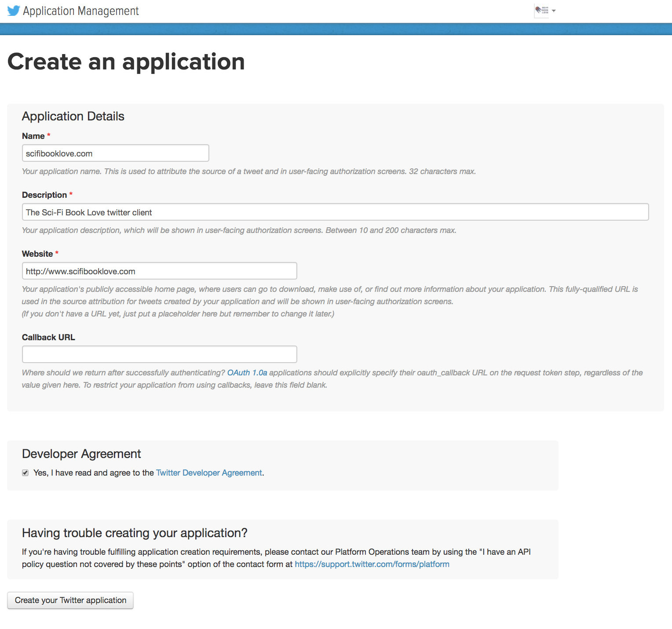Open the Twitter Developer Agreement link
Viewport: 672px width, 629px height.
click(x=209, y=473)
